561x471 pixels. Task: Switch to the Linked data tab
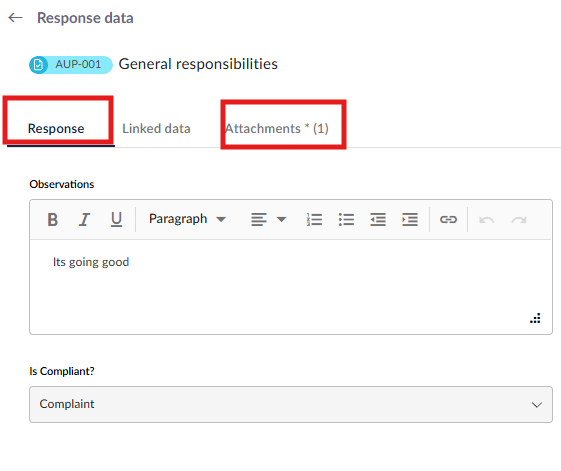[156, 128]
